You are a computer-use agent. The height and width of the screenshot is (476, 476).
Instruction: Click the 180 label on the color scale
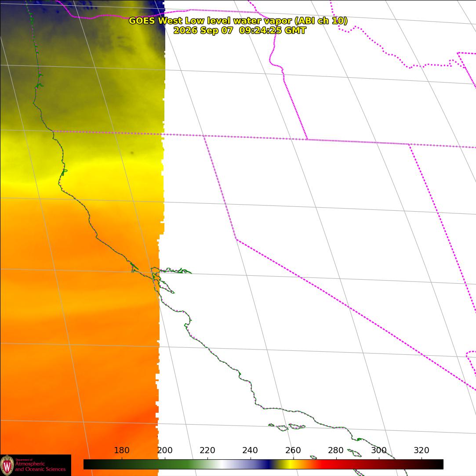click(x=122, y=450)
